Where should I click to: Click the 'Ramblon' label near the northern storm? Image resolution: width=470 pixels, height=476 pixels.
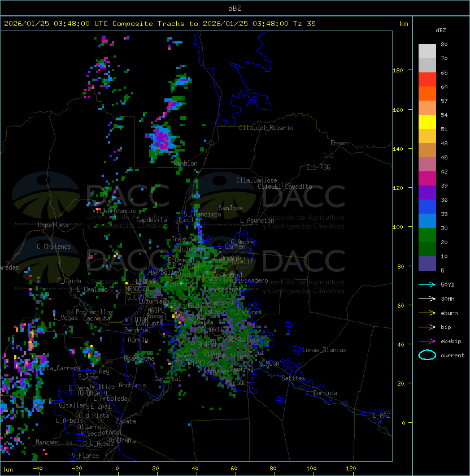point(185,163)
